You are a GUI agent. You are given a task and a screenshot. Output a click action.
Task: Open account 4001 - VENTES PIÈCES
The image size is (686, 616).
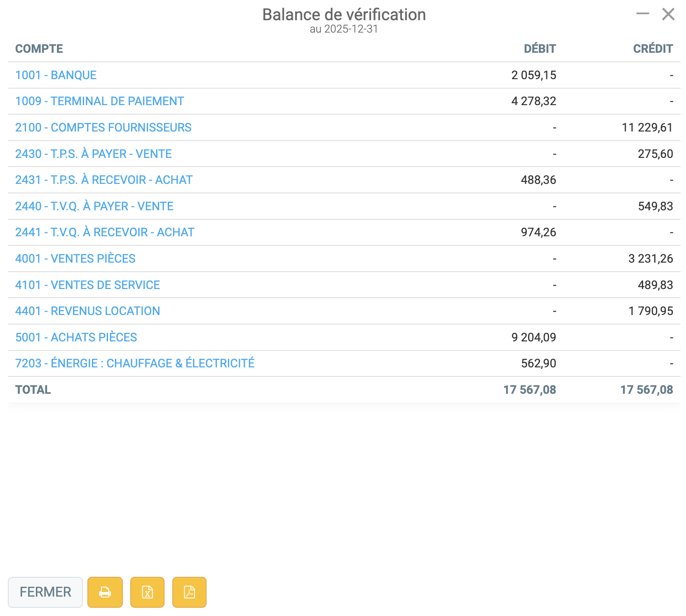tap(75, 259)
